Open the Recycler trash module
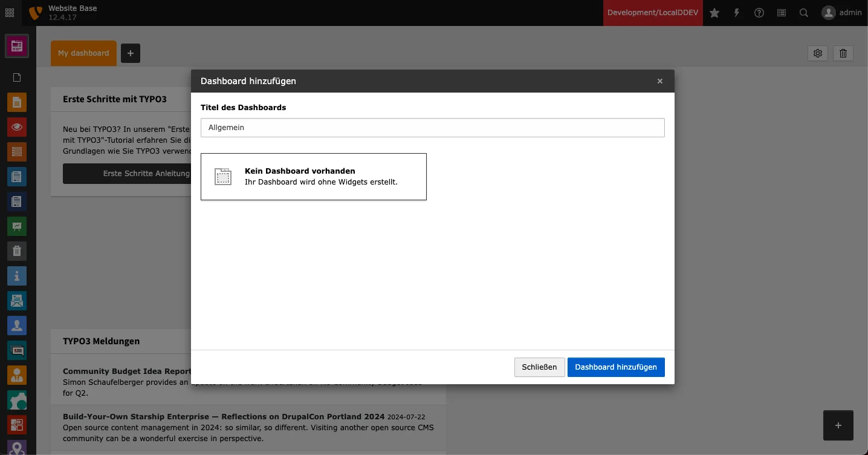Screen dimensions: 868x455 pyautogui.click(x=16, y=251)
